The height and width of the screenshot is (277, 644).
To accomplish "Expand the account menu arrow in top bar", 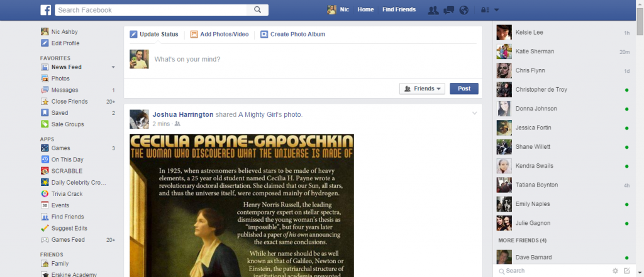I will (x=496, y=10).
